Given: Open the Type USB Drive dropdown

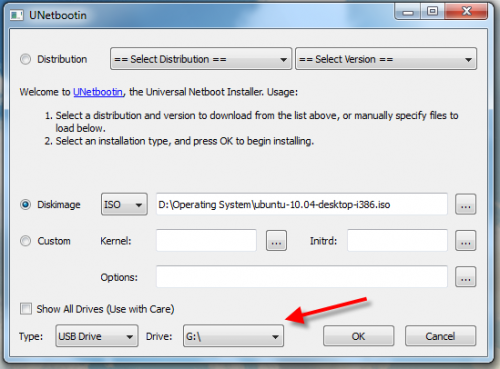Looking at the screenshot, I should coord(97,336).
